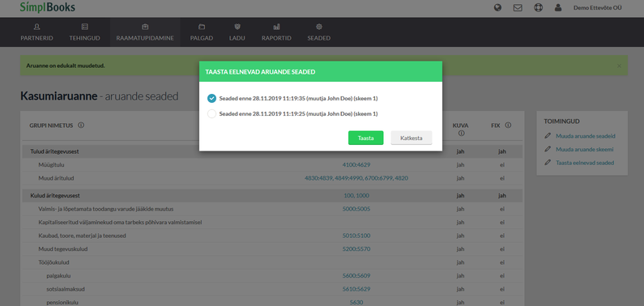Viewport: 644px width, 306px height.
Task: Open the messages envelope icon
Action: pyautogui.click(x=518, y=7)
